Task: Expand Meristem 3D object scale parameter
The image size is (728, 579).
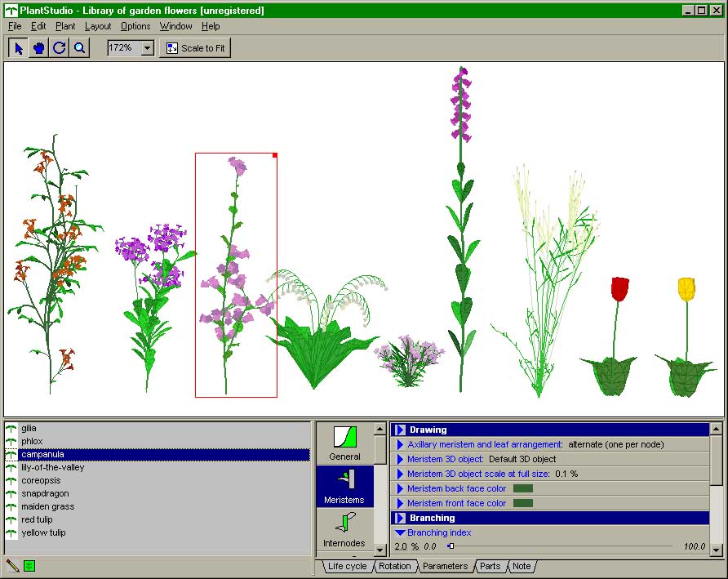Action: point(400,474)
